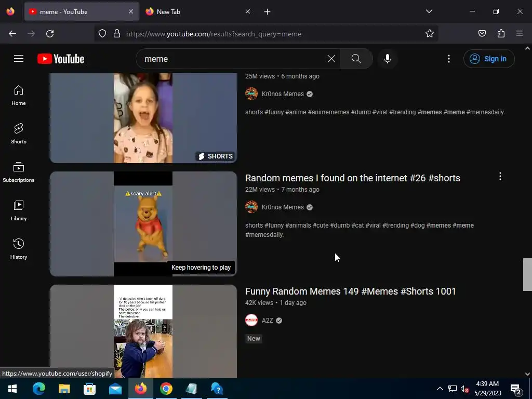Open Google Chrome from the taskbar
This screenshot has height=399, width=532.
166,389
